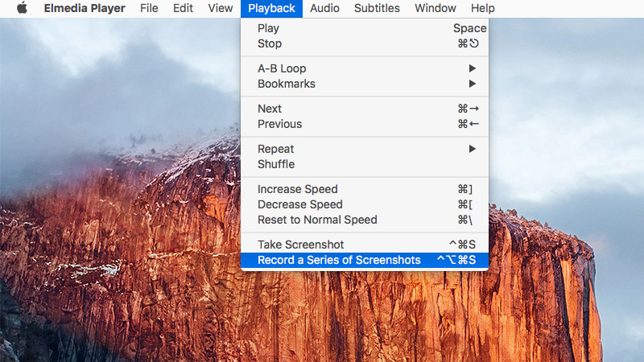The image size is (644, 362).
Task: Choose Take Screenshot menu item
Action: pos(365,245)
